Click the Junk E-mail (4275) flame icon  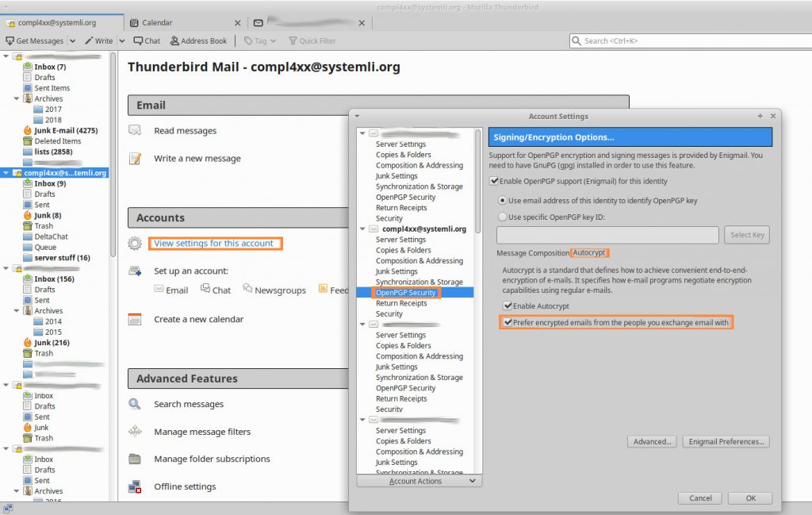(28, 130)
